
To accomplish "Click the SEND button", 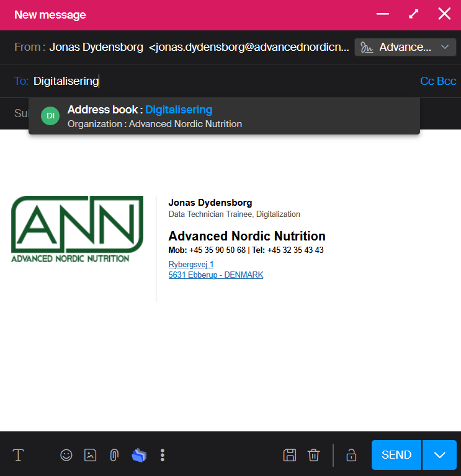I will [396, 455].
